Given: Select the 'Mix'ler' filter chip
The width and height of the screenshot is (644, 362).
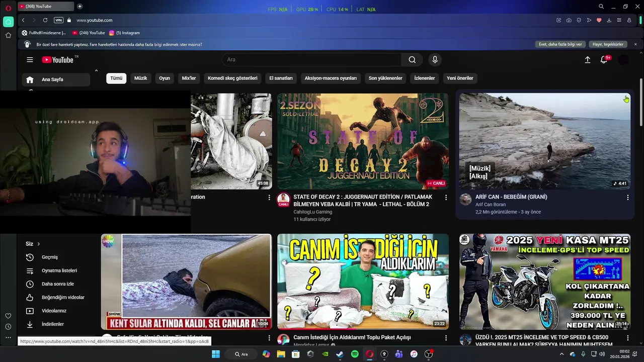Looking at the screenshot, I should (189, 78).
